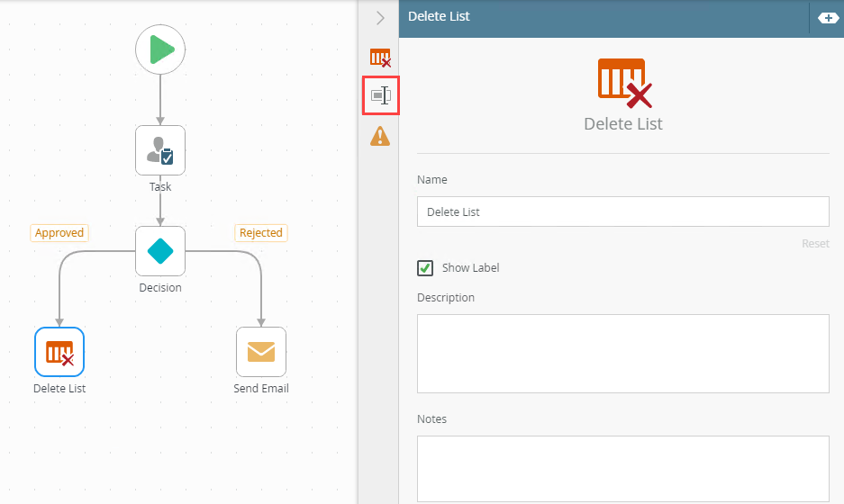The height and width of the screenshot is (504, 844).
Task: Click the Approved outcome label
Action: [59, 233]
